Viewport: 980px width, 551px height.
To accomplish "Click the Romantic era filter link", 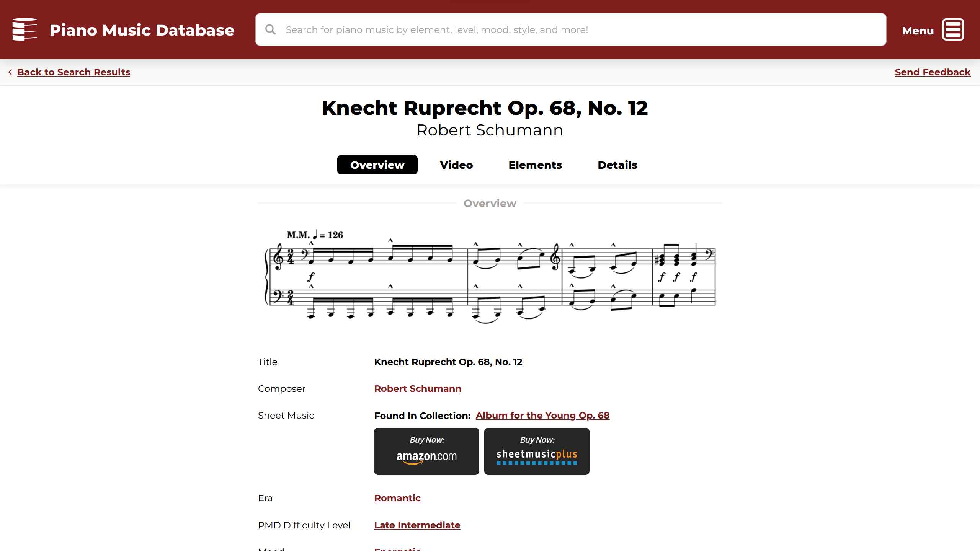I will coord(397,498).
